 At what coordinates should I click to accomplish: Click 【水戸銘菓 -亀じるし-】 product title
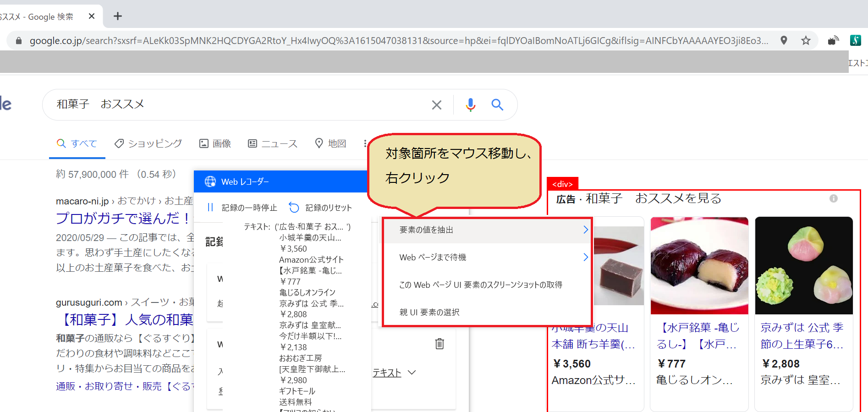click(x=698, y=336)
